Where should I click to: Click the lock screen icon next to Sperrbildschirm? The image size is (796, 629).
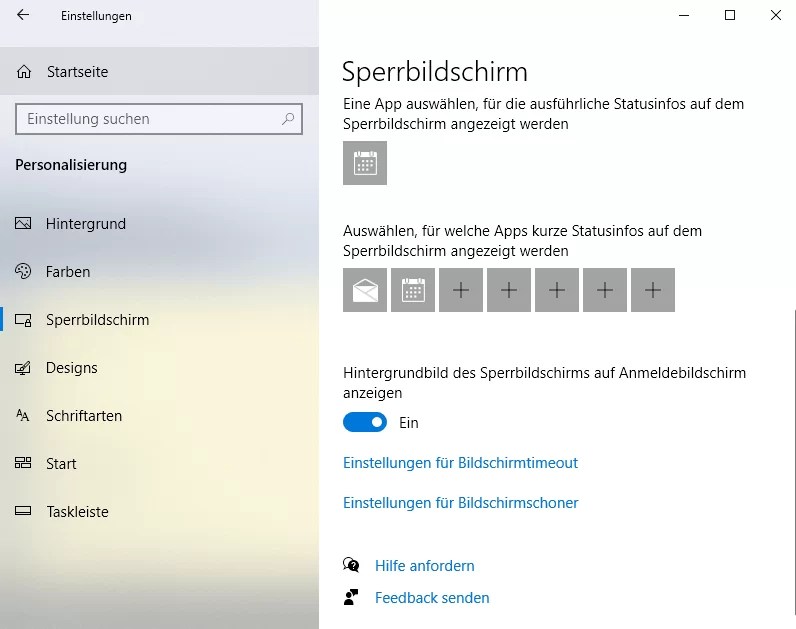click(x=23, y=320)
